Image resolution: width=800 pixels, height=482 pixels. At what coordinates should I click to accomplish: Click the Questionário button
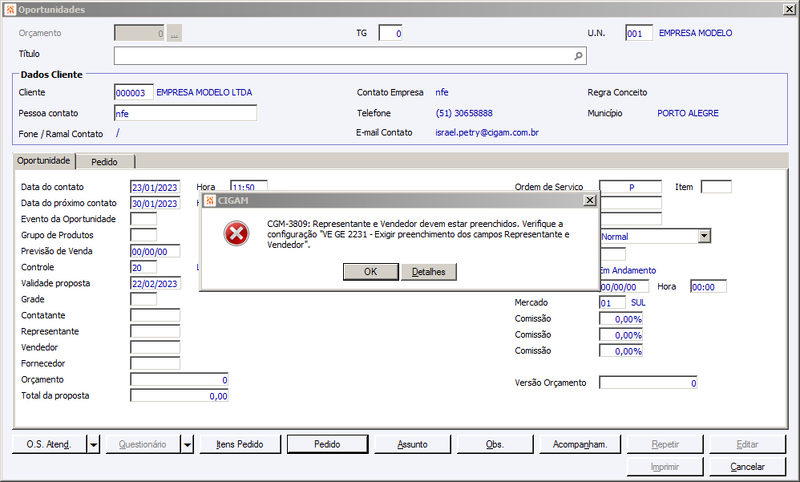(x=143, y=445)
